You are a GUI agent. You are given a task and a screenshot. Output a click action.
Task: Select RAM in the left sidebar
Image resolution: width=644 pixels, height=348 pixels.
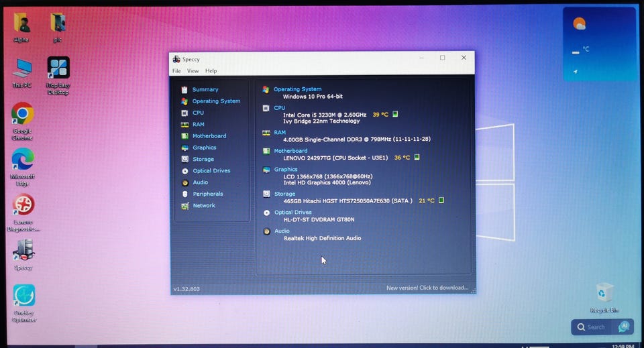pos(198,124)
